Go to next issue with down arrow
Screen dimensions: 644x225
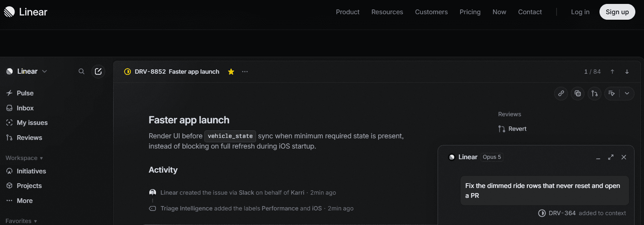pyautogui.click(x=627, y=72)
